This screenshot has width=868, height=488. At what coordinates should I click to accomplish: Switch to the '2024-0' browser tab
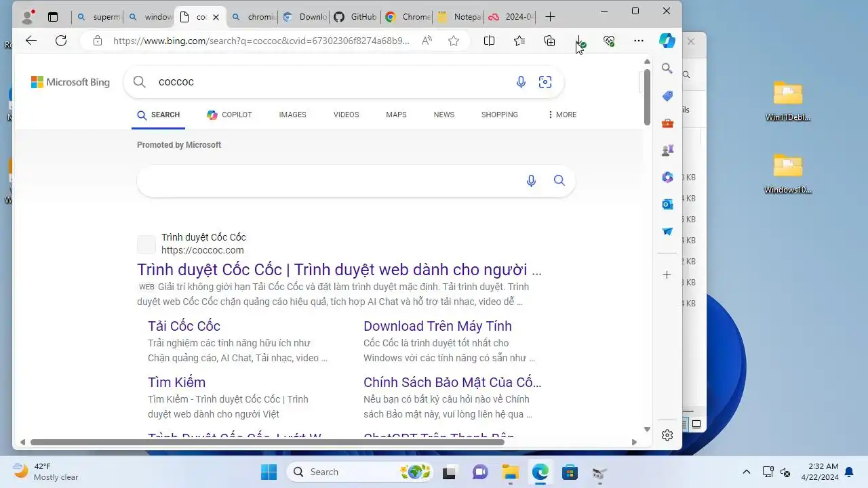coord(510,17)
